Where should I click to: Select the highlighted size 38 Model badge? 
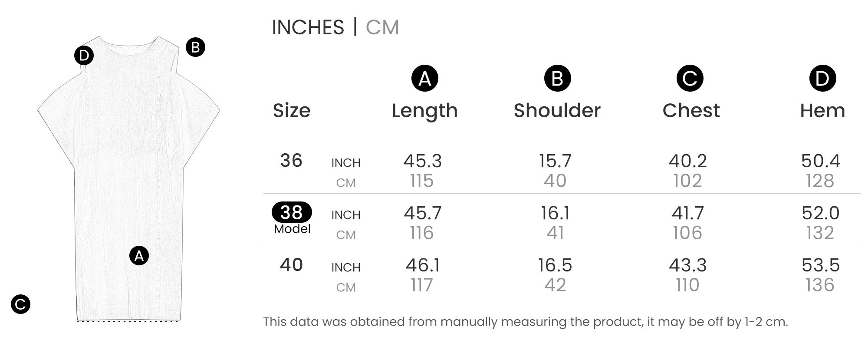292,213
